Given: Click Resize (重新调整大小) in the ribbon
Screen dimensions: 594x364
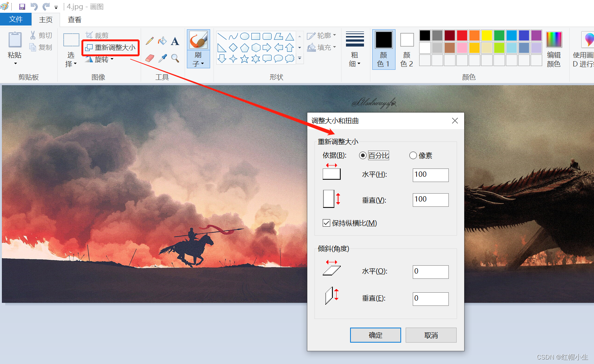Looking at the screenshot, I should (110, 47).
